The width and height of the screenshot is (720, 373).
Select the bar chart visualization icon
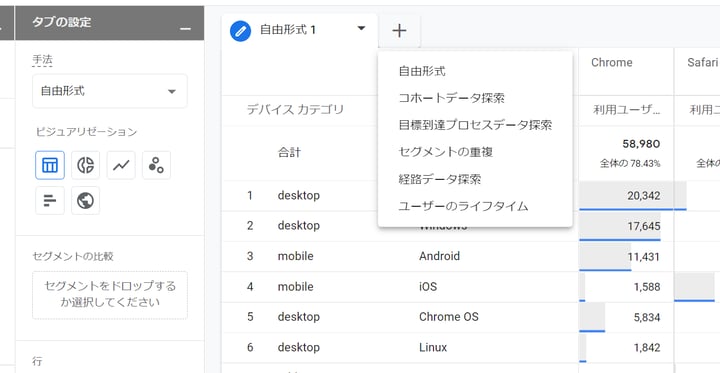[50, 200]
